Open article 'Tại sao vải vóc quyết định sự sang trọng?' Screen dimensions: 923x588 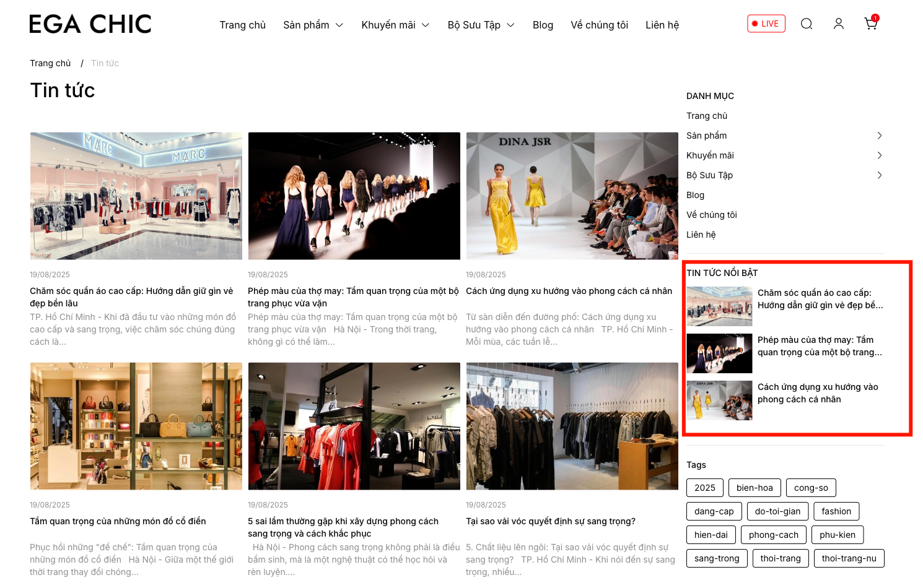(550, 521)
